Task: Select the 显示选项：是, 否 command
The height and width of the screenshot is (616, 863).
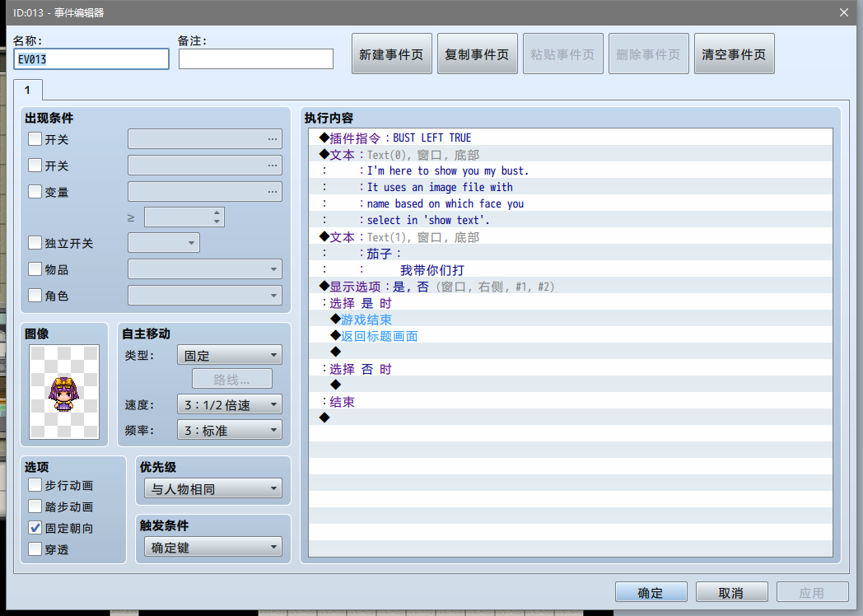Action: tap(571, 287)
